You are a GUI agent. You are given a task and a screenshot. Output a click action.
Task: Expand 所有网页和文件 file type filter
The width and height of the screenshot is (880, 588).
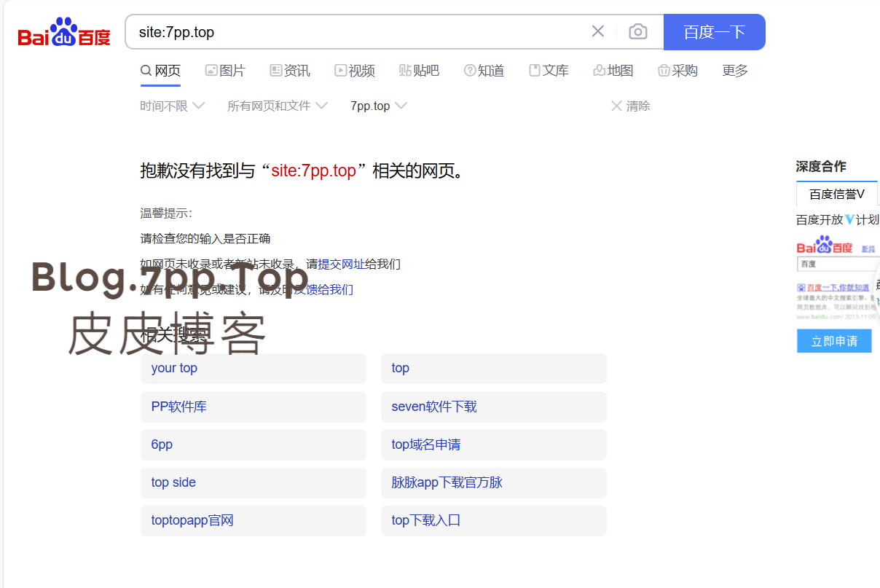click(x=278, y=106)
